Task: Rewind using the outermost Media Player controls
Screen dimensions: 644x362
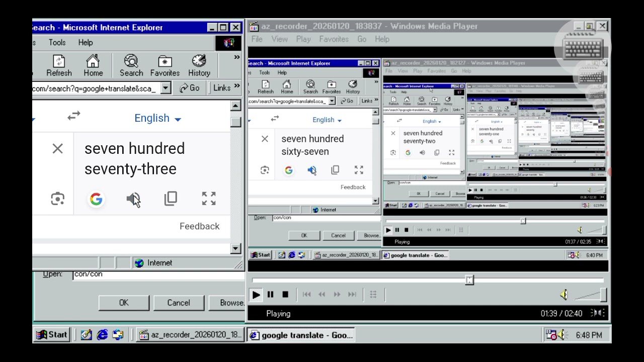Action: (x=322, y=295)
